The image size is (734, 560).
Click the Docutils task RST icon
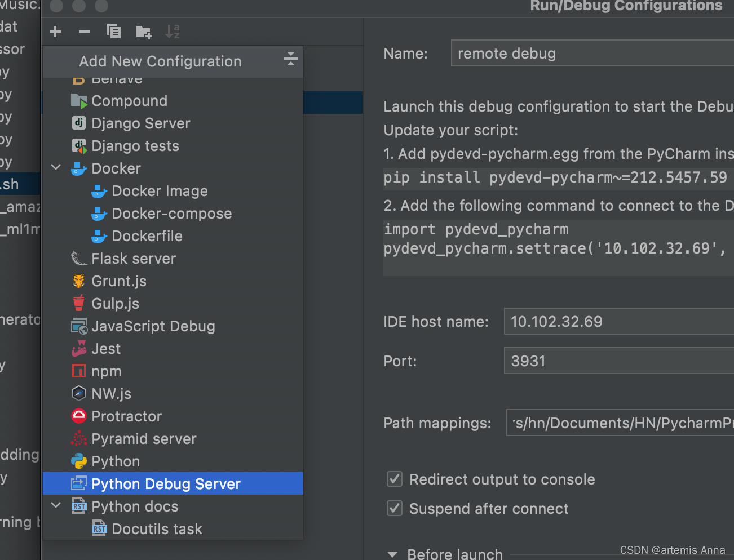99,528
